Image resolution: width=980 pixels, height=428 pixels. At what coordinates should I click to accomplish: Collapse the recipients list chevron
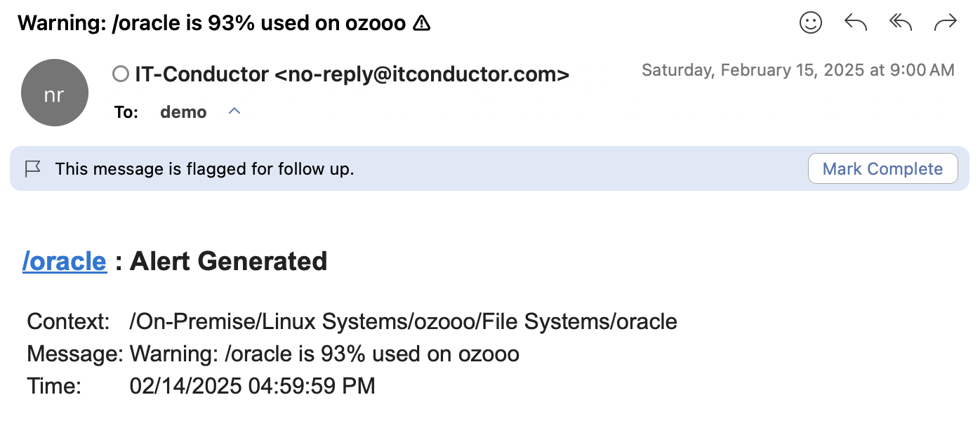[235, 112]
